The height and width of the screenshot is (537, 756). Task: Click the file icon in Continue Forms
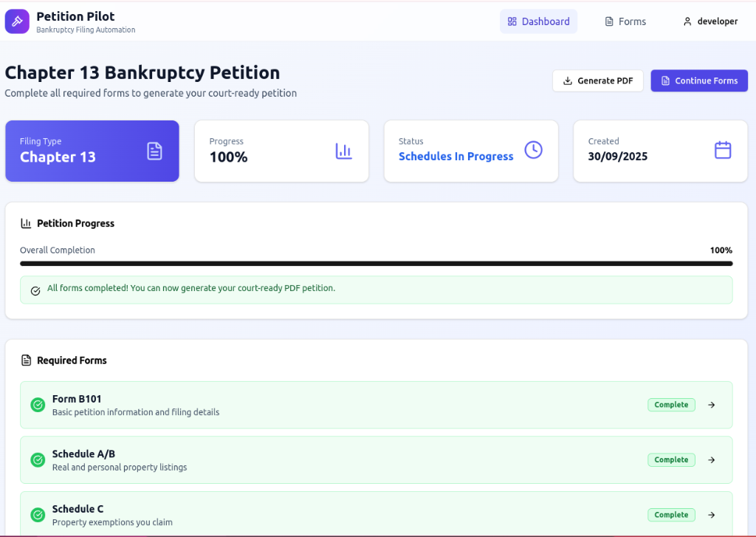665,81
